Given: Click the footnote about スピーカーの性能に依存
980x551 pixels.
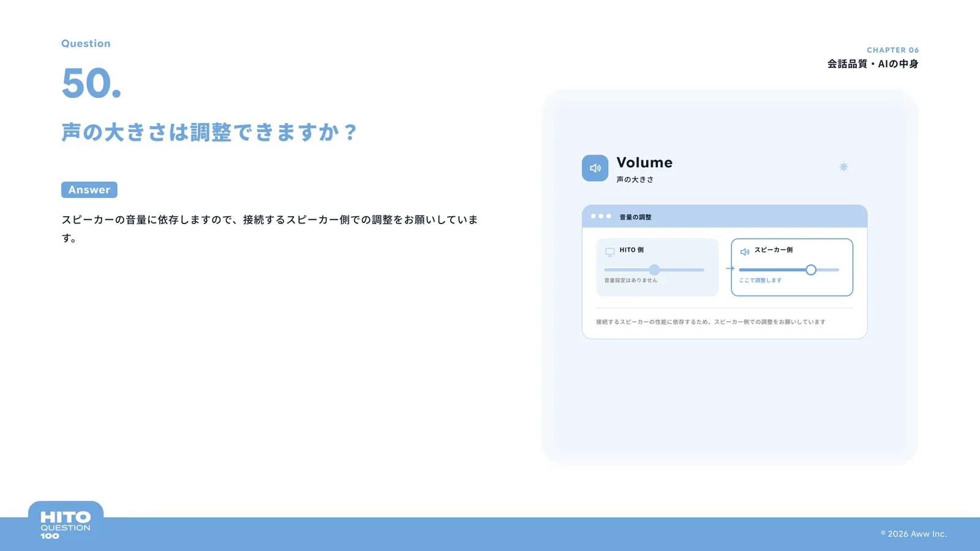Looking at the screenshot, I should point(710,322).
